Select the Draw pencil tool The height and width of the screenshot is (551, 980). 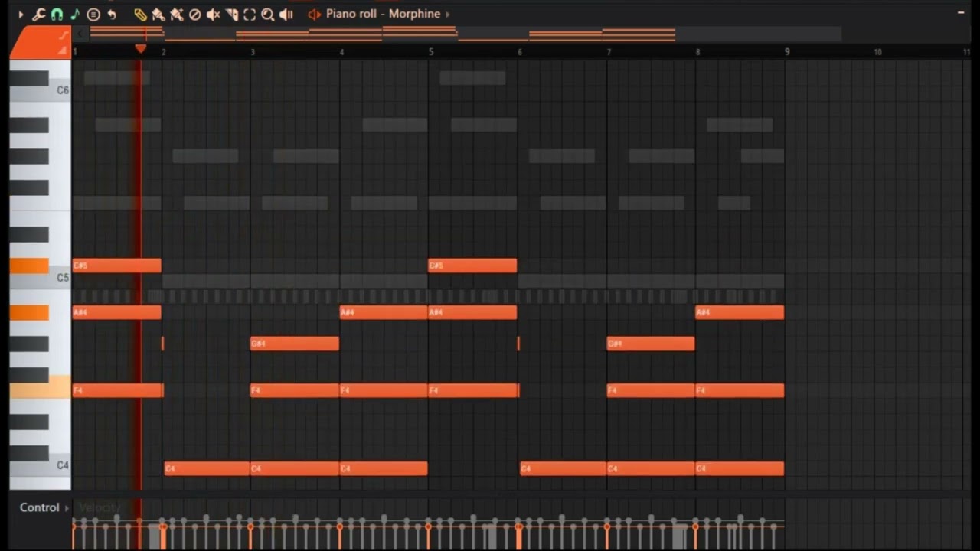(140, 14)
